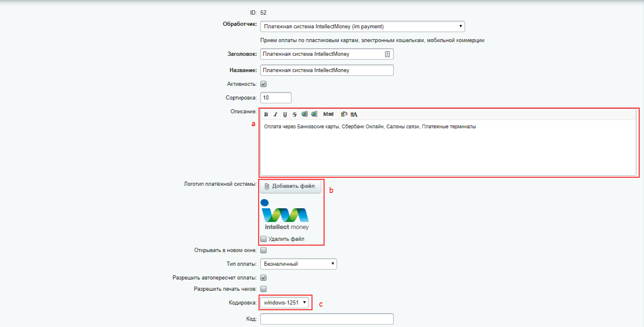The width and height of the screenshot is (644, 327).
Task: Click the Разрешить автопересчет оплаты label
Action: [215, 277]
